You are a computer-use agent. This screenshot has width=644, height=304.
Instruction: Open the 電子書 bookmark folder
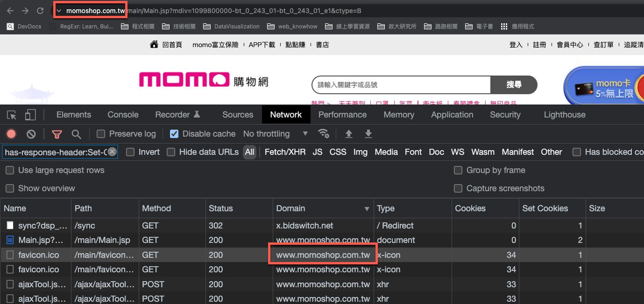479,27
